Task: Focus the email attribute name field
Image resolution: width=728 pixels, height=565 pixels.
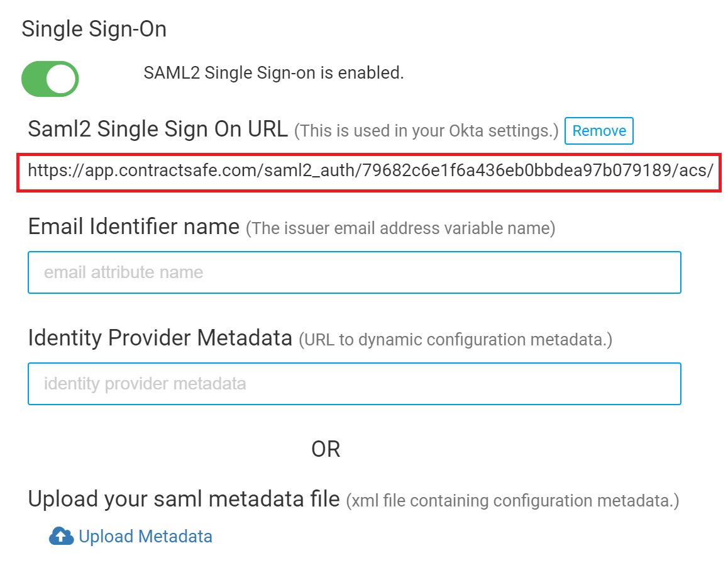Action: 354,272
